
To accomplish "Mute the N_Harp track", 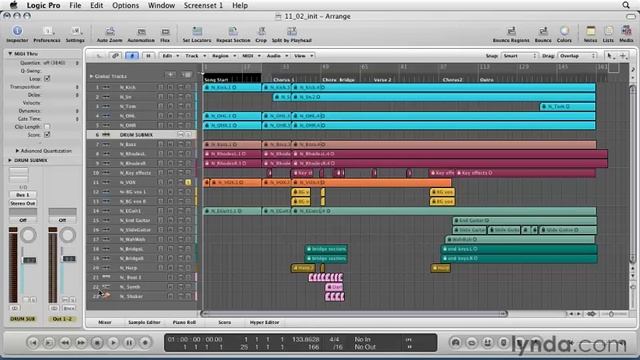I will click(x=180, y=268).
